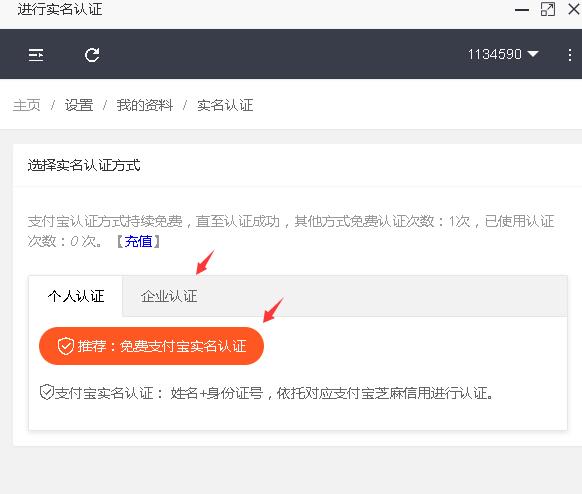Screen dimensions: 582x494
Task: Minimize the 进行实名认证 window
Action: tap(522, 10)
